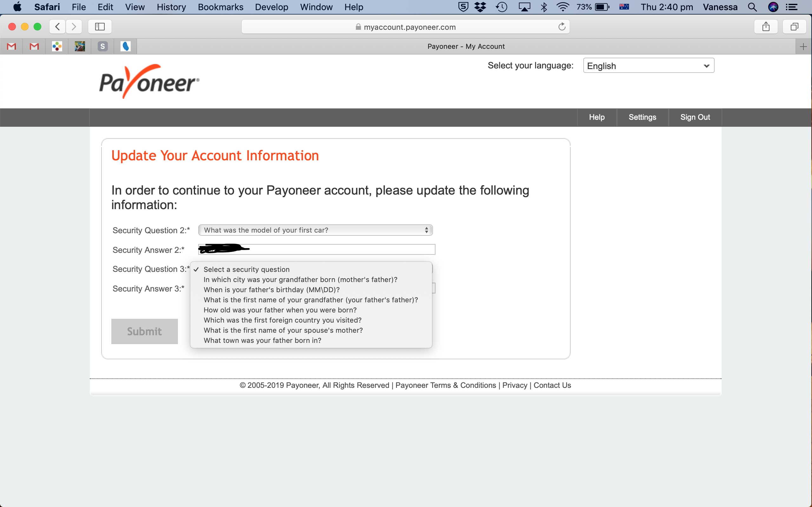The width and height of the screenshot is (812, 507).
Task: Open the Wi-Fi status menu
Action: (562, 7)
